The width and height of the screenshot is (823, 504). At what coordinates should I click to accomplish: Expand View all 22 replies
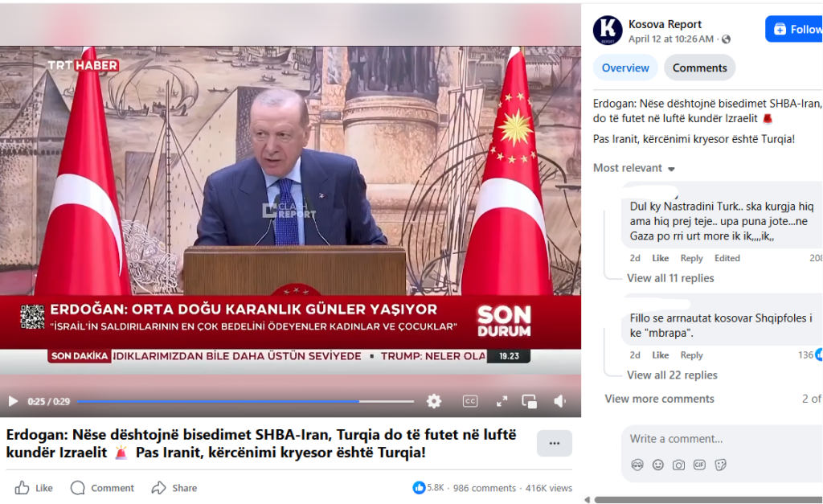pyautogui.click(x=672, y=375)
